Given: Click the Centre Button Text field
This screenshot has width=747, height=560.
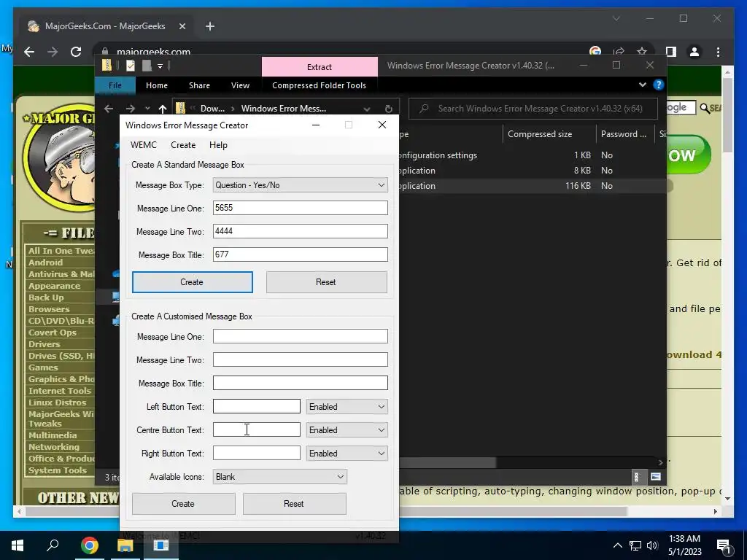Looking at the screenshot, I should (x=256, y=429).
